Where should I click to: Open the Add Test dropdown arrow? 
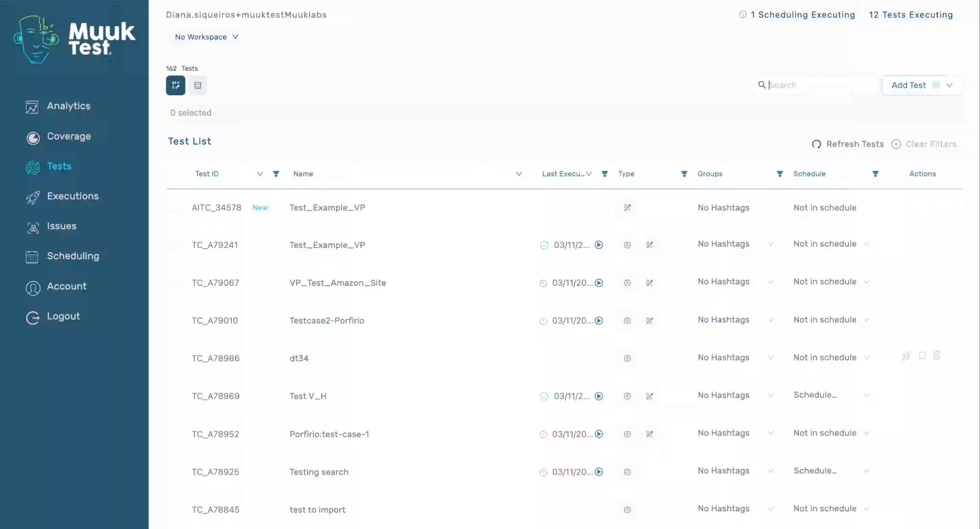pos(949,85)
